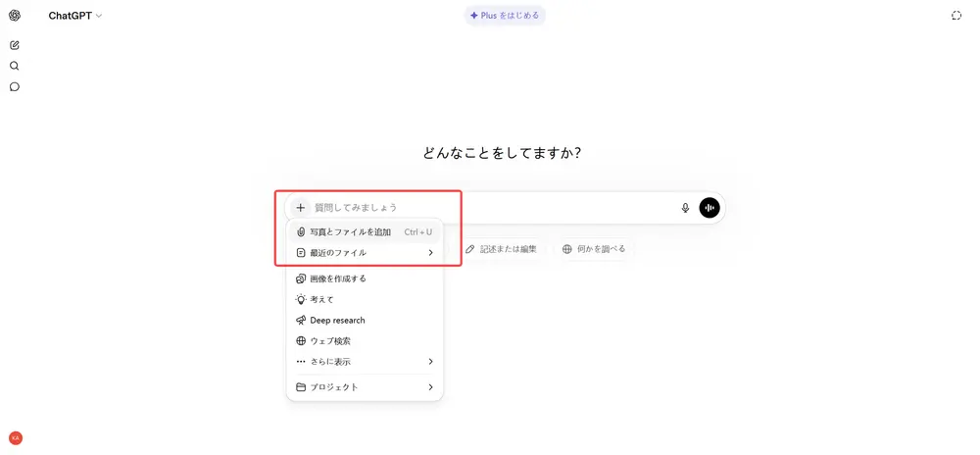Image resolution: width=980 pixels, height=455 pixels.
Task: Start voice mode with the black waveform button
Action: pyautogui.click(x=710, y=208)
